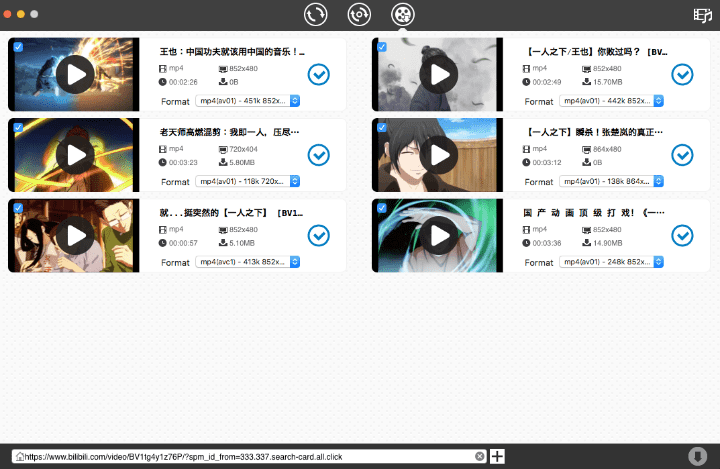This screenshot has height=469, width=720.
Task: Toggle checkbox on the 00:03:12 video thumbnail
Action: 381,127
